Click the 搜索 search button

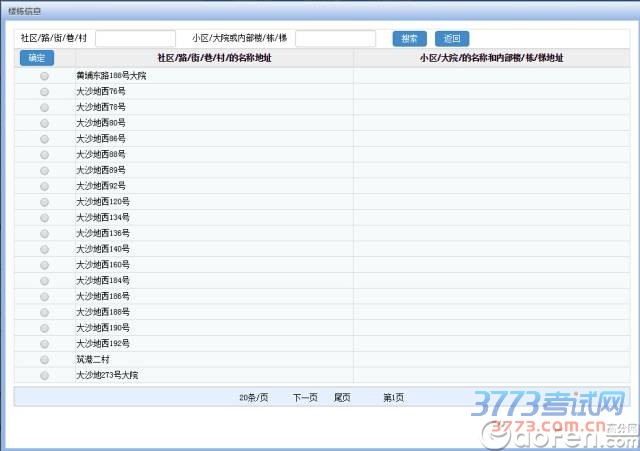409,39
